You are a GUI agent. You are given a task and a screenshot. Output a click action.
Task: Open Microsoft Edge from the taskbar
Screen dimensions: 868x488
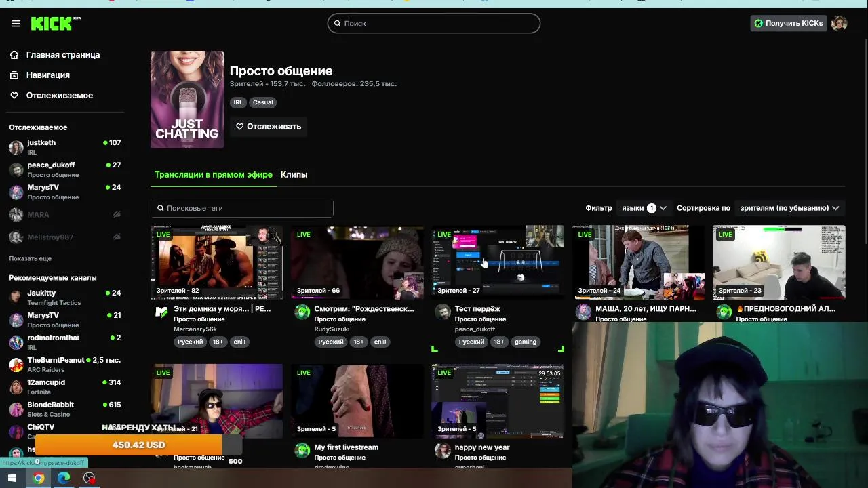pyautogui.click(x=64, y=478)
